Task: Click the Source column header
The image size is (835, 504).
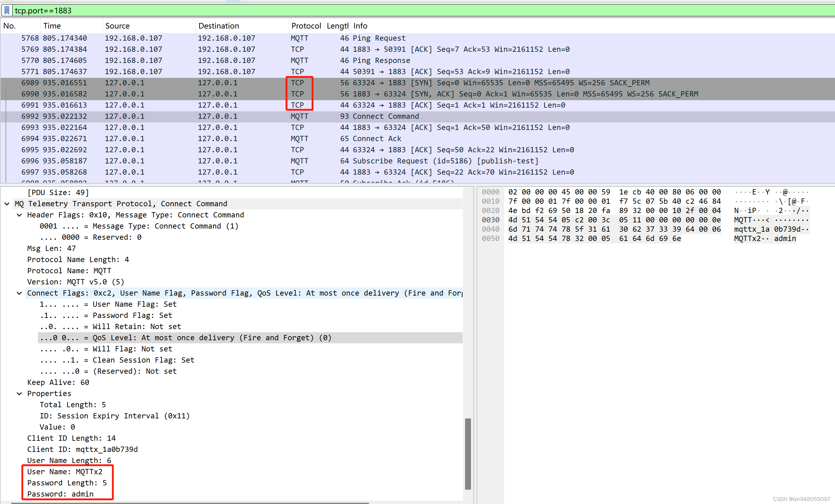Action: click(117, 26)
